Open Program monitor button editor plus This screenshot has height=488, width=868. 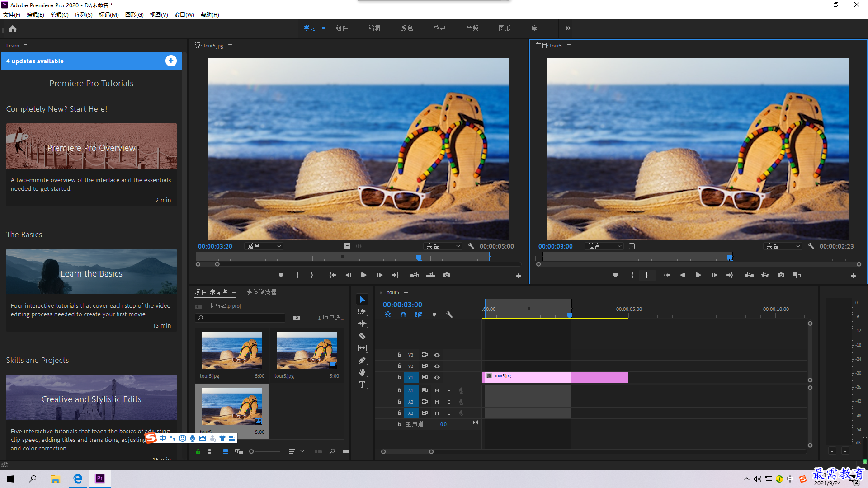853,276
